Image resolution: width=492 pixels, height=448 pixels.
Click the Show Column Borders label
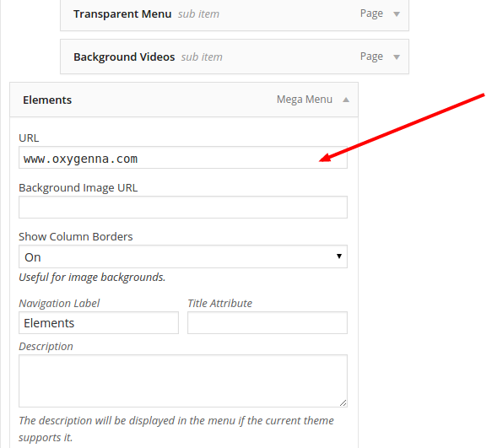tap(76, 236)
